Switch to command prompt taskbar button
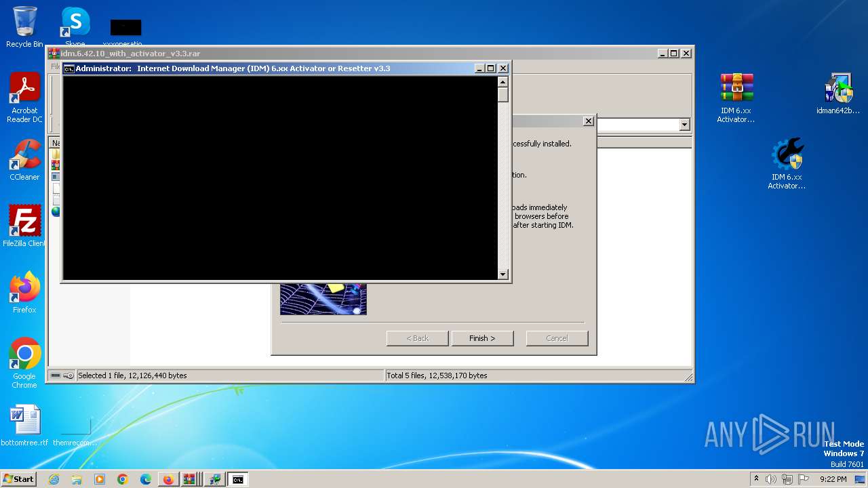 (x=238, y=479)
